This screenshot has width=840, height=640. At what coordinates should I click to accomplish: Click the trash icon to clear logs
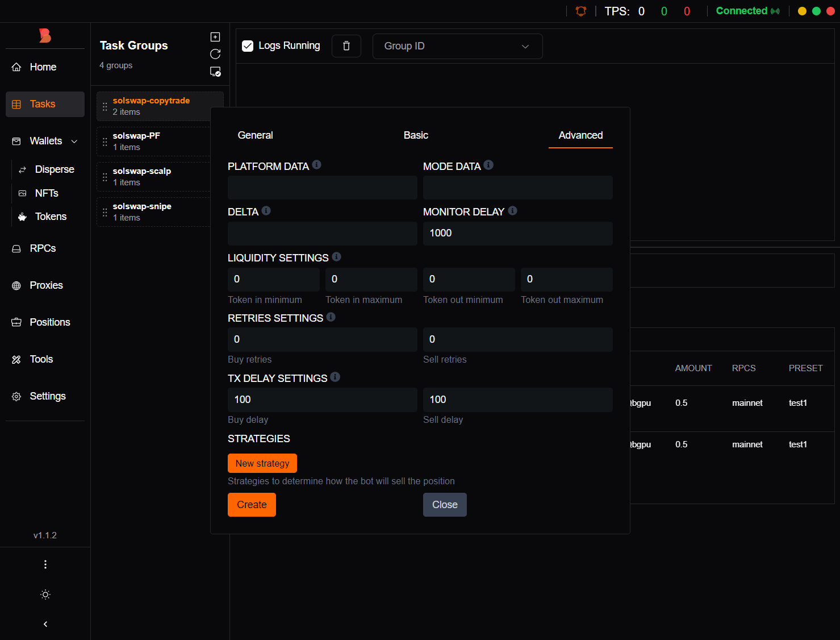(346, 46)
